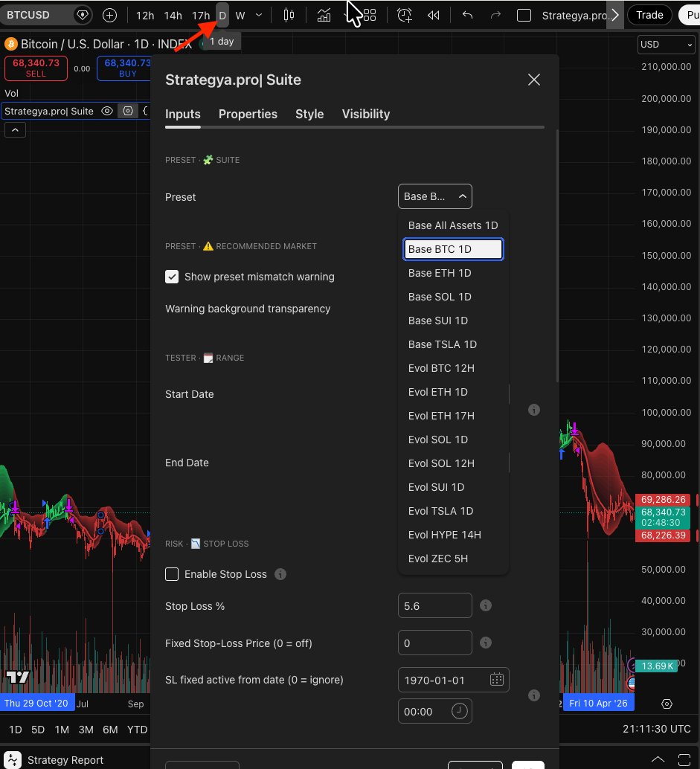The width and height of the screenshot is (700, 769).
Task: Click the Trade button
Action: pos(649,15)
